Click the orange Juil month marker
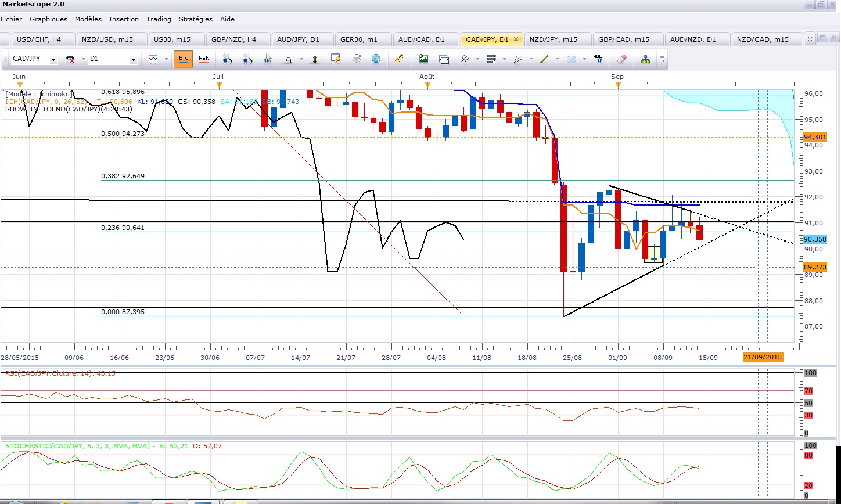Screen dimensions: 841x504 coord(219,85)
